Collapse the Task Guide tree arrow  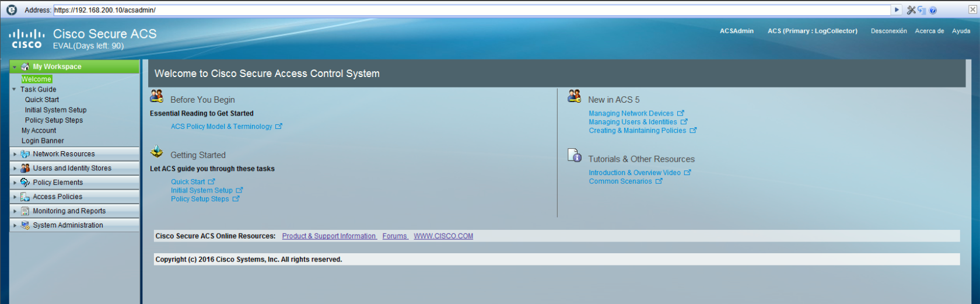click(14, 89)
